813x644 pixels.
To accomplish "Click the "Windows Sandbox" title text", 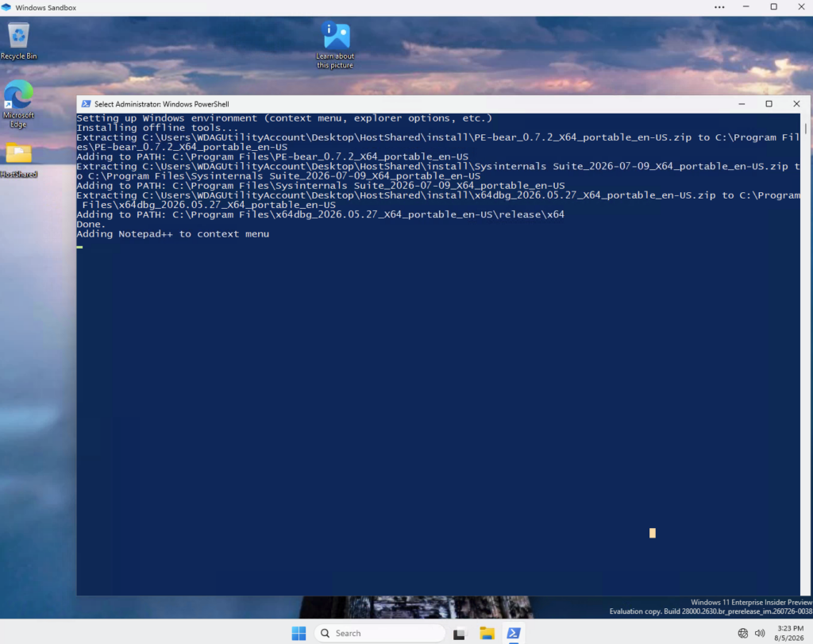I will tap(45, 8).
